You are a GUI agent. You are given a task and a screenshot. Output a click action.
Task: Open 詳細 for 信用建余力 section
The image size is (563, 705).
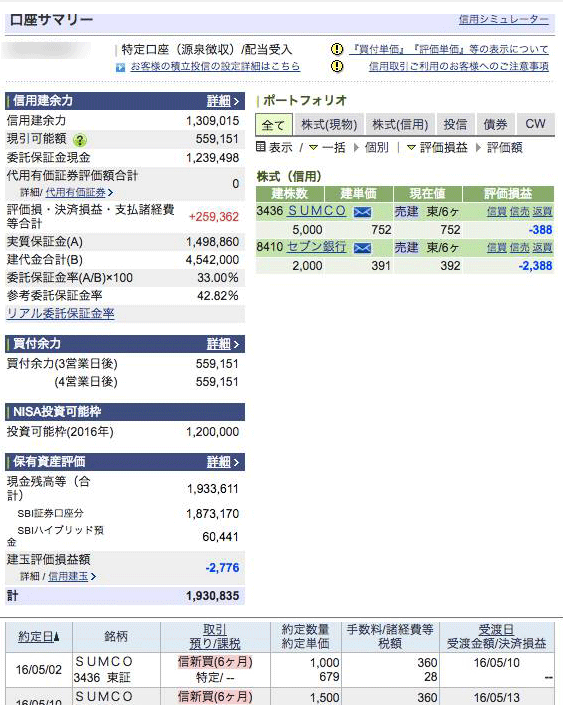(x=223, y=101)
